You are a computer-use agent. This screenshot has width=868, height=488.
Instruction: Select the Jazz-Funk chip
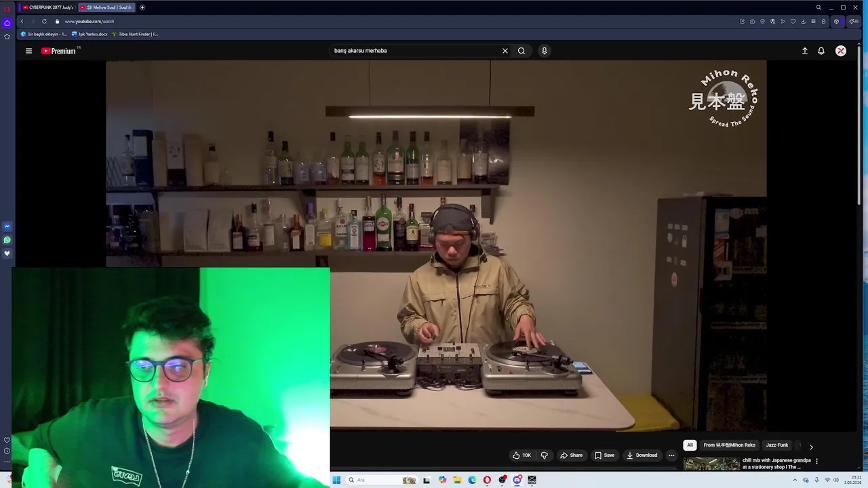777,445
